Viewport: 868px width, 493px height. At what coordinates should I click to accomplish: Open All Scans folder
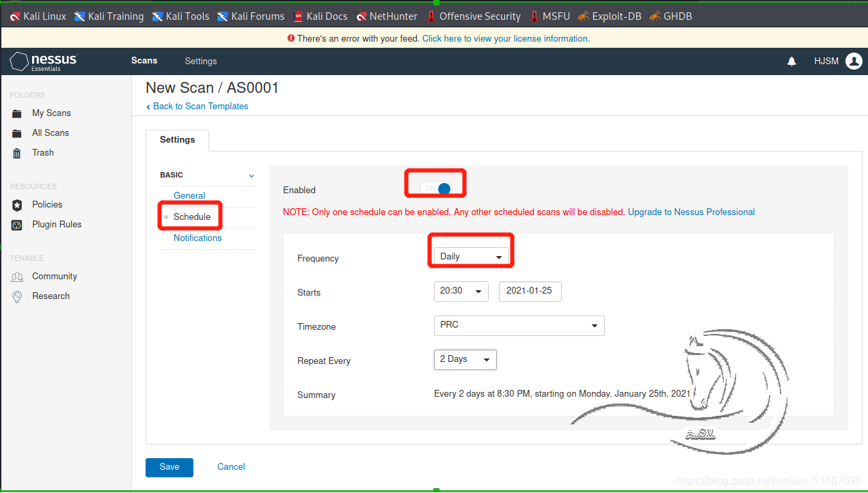51,133
